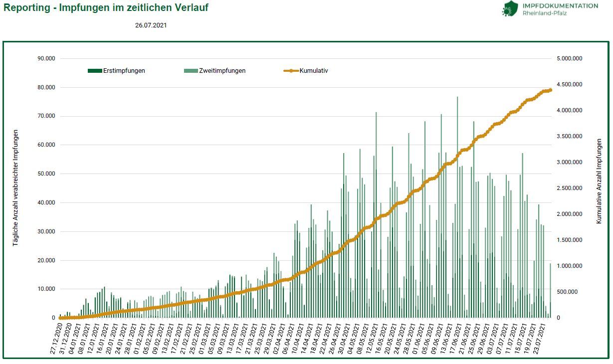Click the Rheinland-Pfalz text under the logo
This screenshot has width=613, height=364.
point(545,13)
